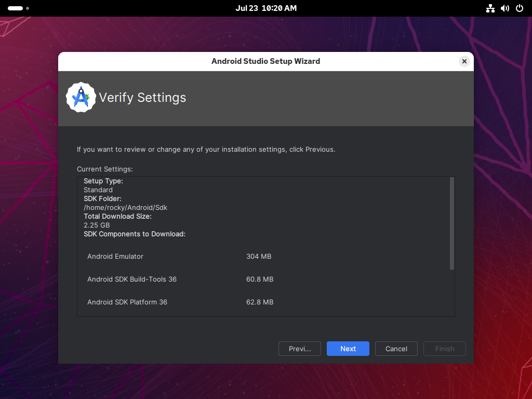Select Android SDK Build-Tools 36 row
This screenshot has height=399, width=532.
coord(180,279)
